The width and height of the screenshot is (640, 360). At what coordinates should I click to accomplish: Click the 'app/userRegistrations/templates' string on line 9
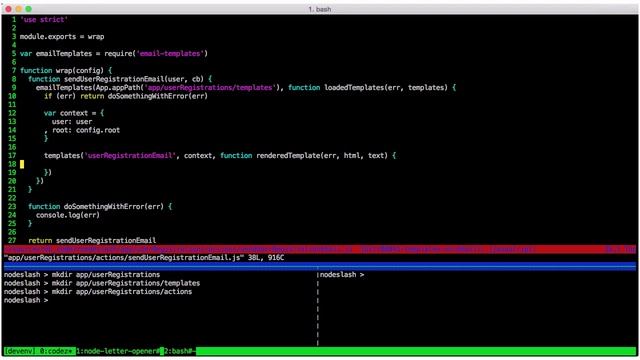tap(210, 88)
